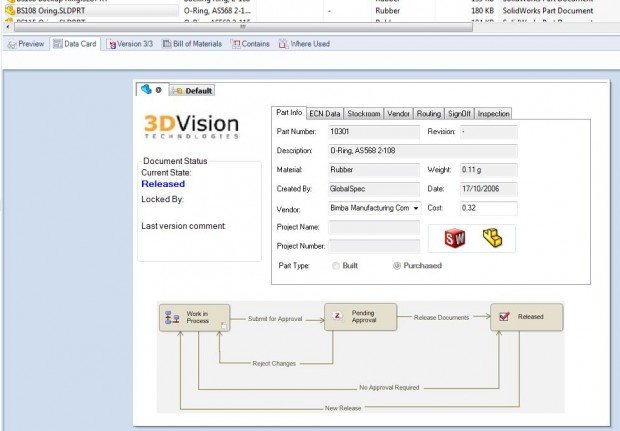
Task: Click the Pending Approval state icon
Action: click(x=337, y=316)
